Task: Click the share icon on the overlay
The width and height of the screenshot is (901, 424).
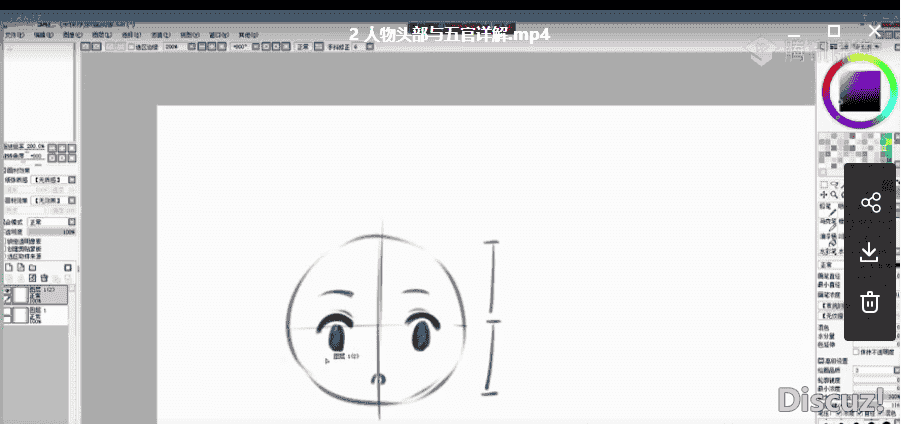Action: [871, 202]
